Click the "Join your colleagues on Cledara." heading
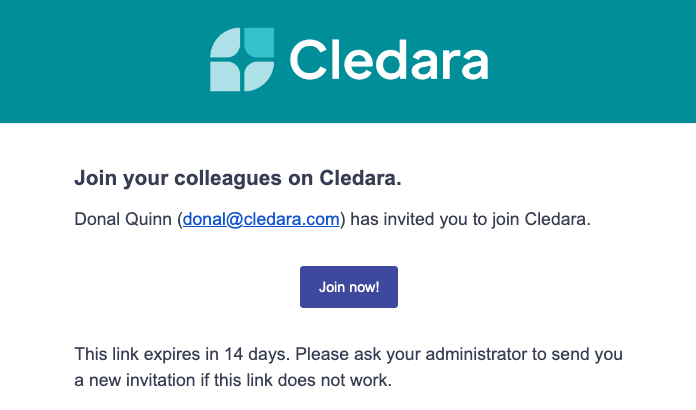The image size is (696, 410). [x=238, y=178]
